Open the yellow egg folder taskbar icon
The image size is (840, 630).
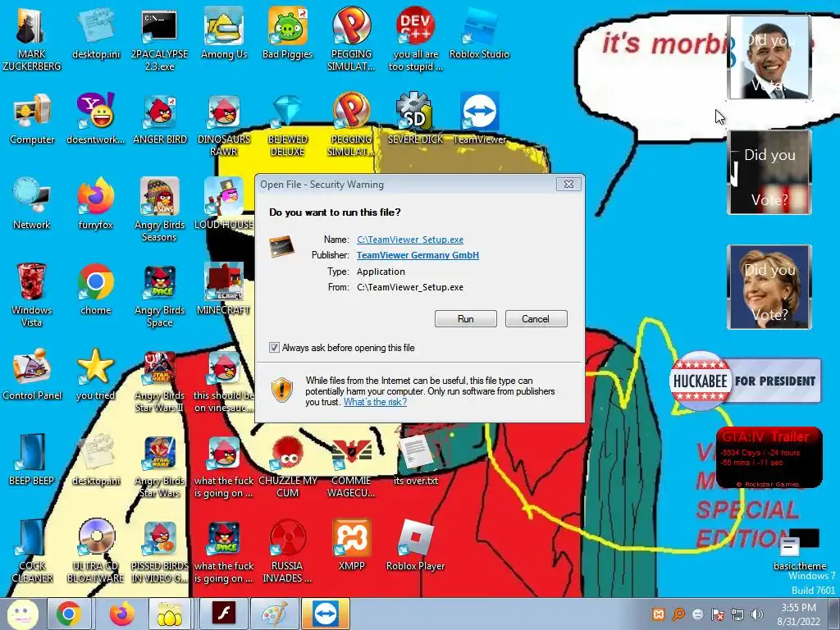(x=169, y=614)
